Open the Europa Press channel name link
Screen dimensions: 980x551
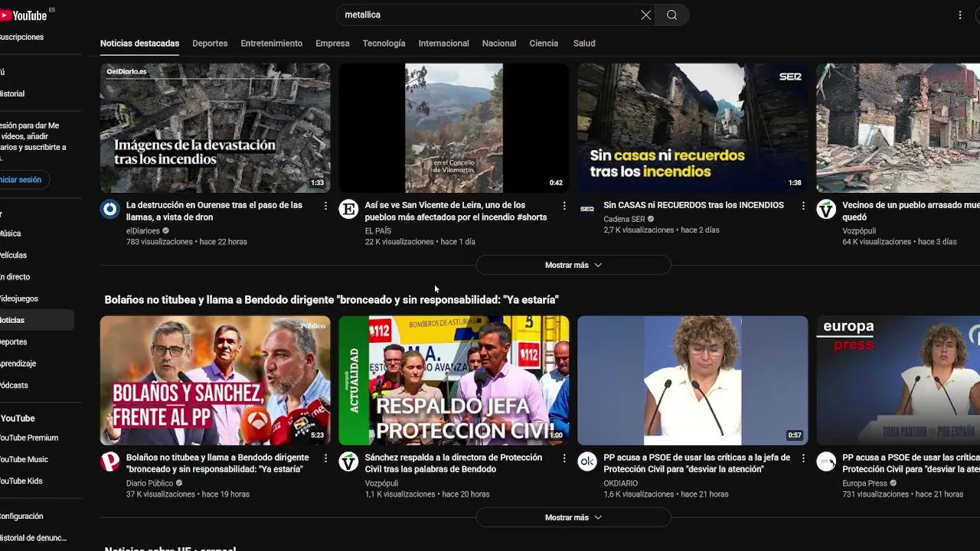tap(864, 483)
